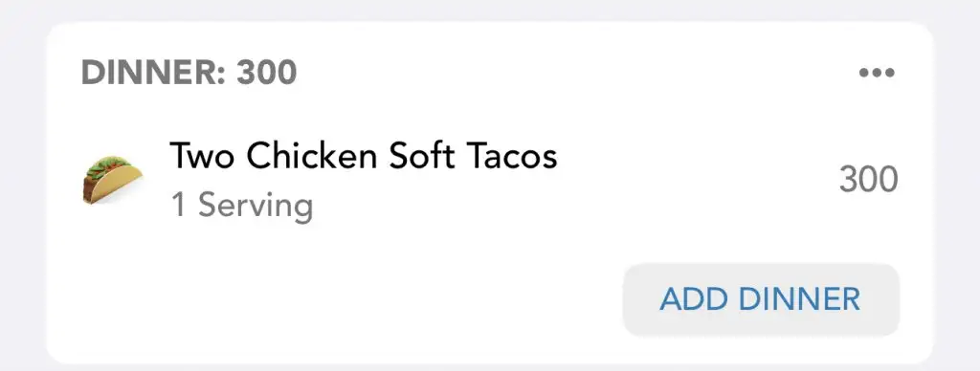
Task: Select the DINNER: 300 header
Action: pos(189,73)
